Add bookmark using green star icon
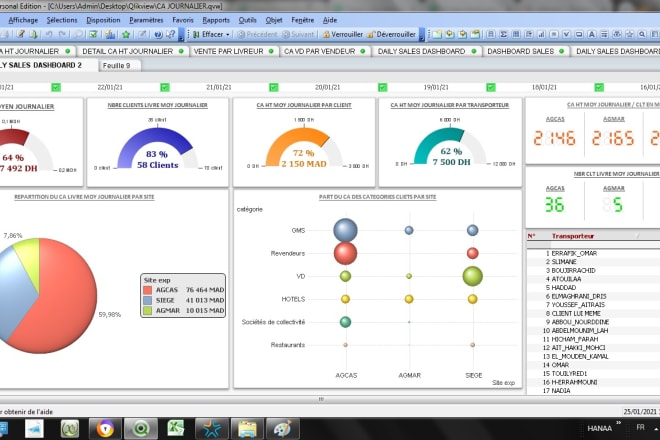This screenshot has width=660, height=440. pyautogui.click(x=125, y=35)
